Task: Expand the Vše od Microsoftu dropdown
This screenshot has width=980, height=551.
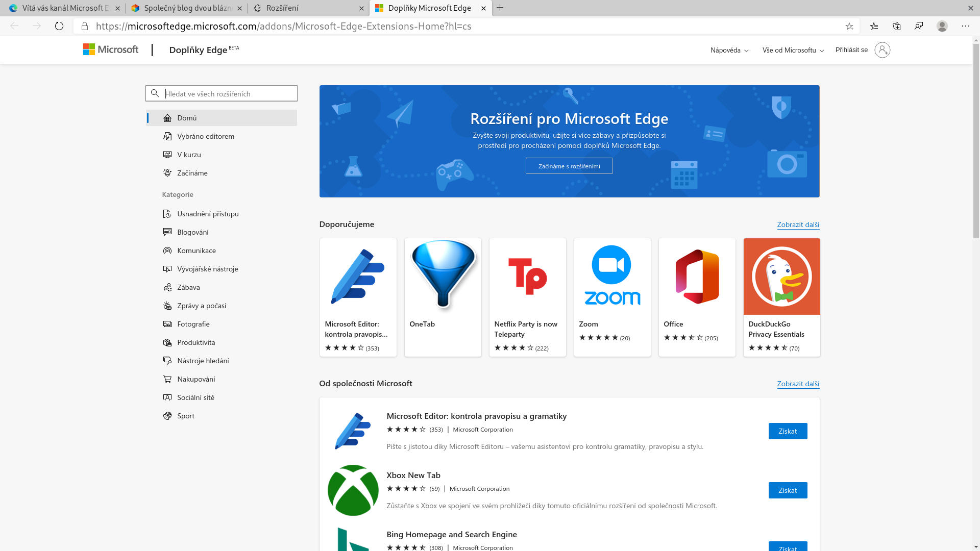Action: pos(793,50)
